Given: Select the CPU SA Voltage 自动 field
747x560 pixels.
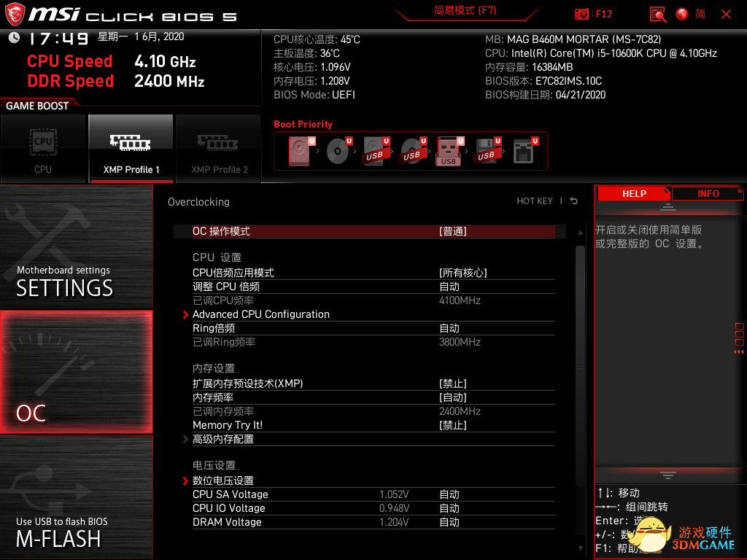Looking at the screenshot, I should (x=449, y=495).
